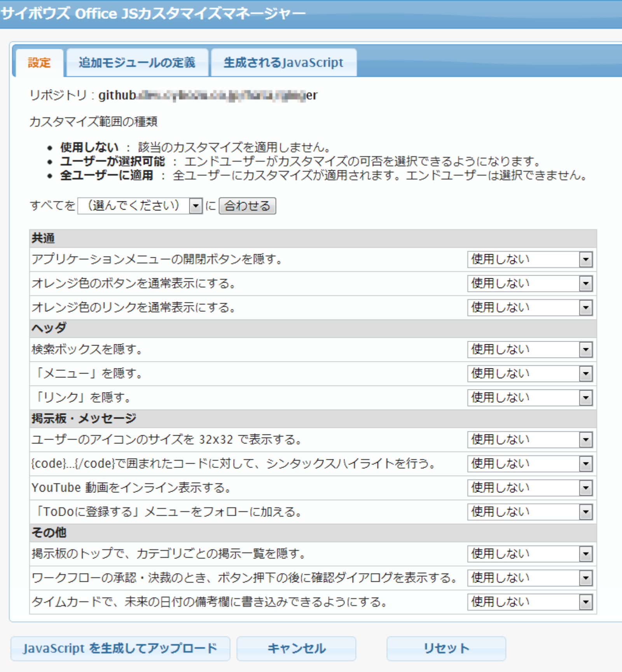The width and height of the screenshot is (622, 672).
Task: Click the リセット button
Action: click(x=446, y=648)
